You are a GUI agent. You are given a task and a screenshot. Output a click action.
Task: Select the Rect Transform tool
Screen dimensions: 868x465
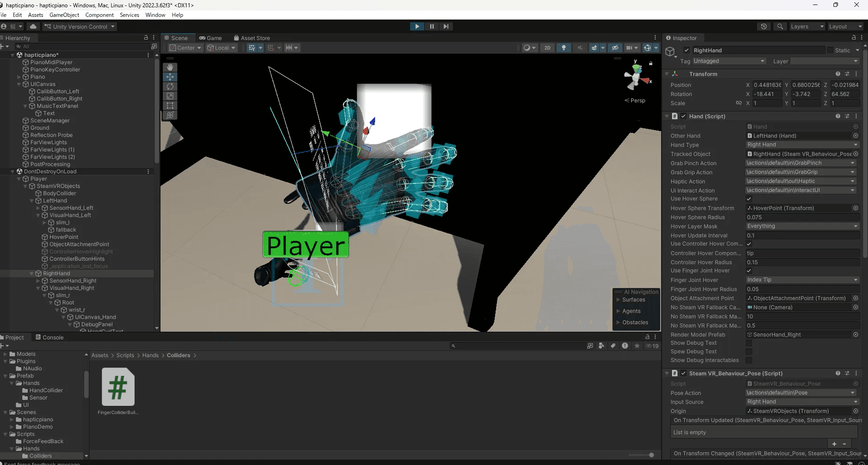pos(170,106)
